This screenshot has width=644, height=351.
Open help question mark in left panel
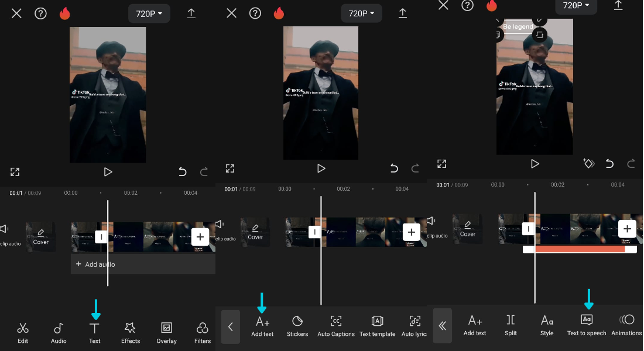(40, 13)
